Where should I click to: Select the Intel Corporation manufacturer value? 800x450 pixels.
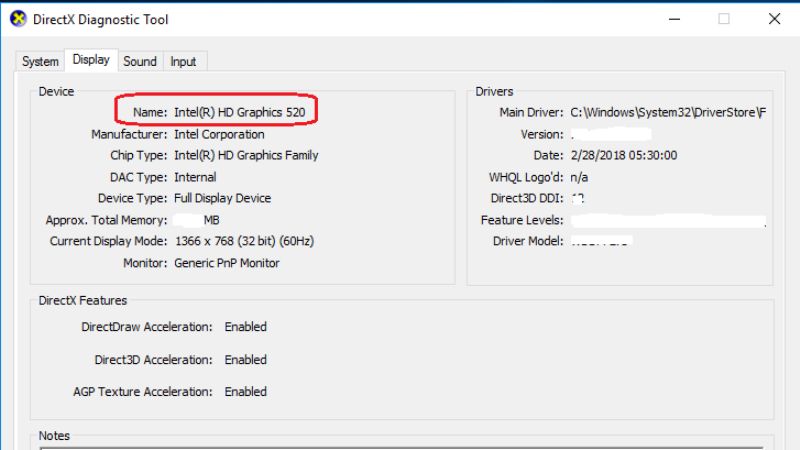click(219, 134)
